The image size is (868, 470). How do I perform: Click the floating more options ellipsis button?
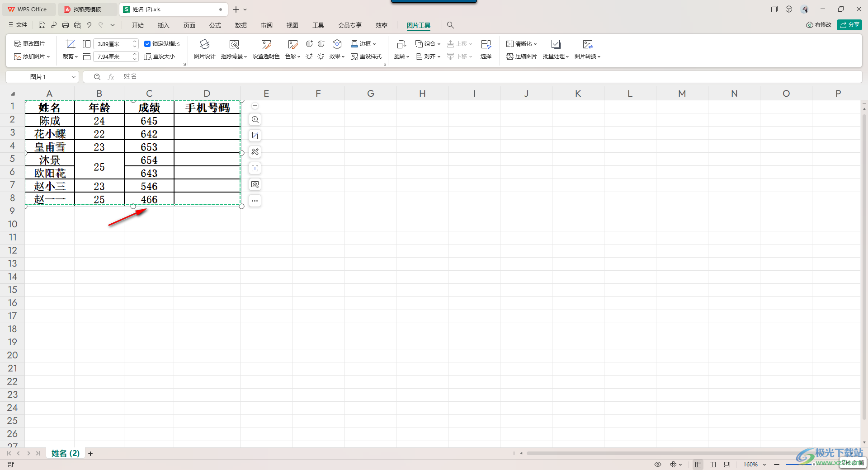click(x=255, y=201)
